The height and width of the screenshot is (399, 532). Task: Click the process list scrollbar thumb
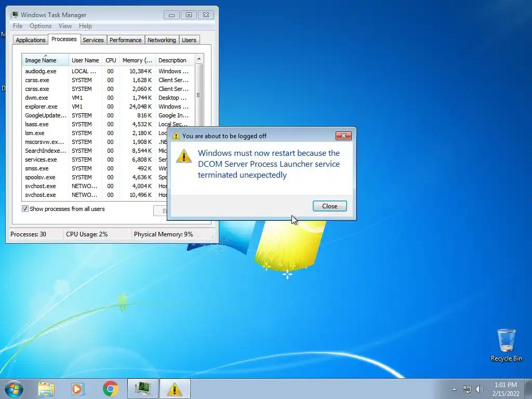click(x=199, y=95)
